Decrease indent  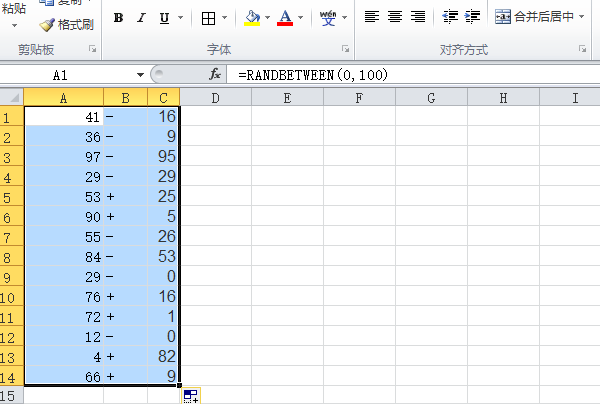(x=450, y=17)
